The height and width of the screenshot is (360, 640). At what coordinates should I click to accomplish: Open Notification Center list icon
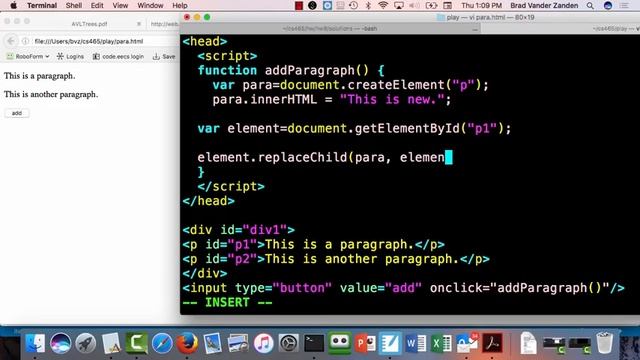pyautogui.click(x=624, y=5)
